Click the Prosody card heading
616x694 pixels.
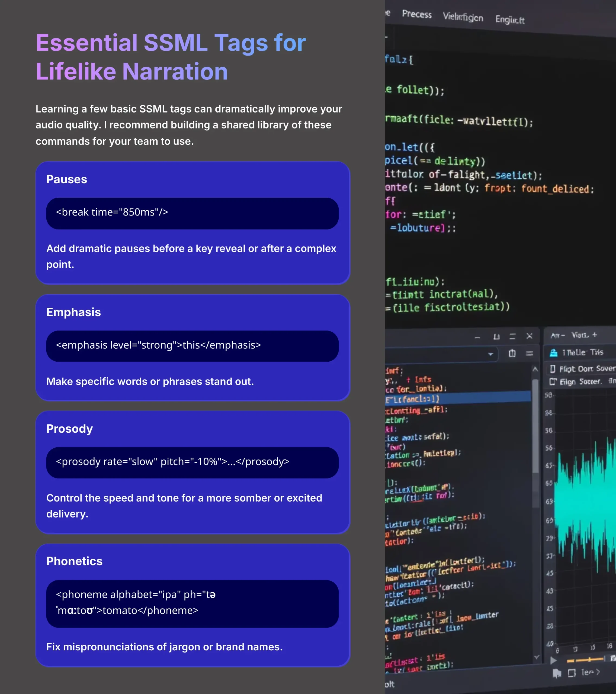coord(70,429)
